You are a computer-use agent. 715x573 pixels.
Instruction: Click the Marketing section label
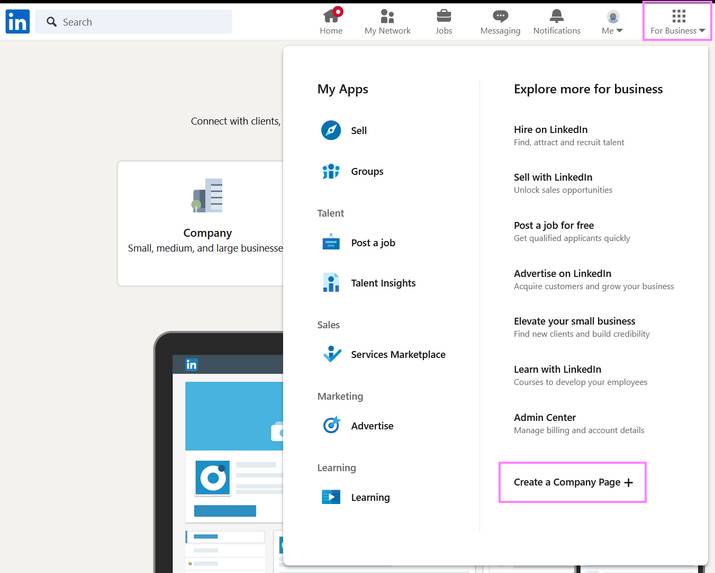point(340,396)
